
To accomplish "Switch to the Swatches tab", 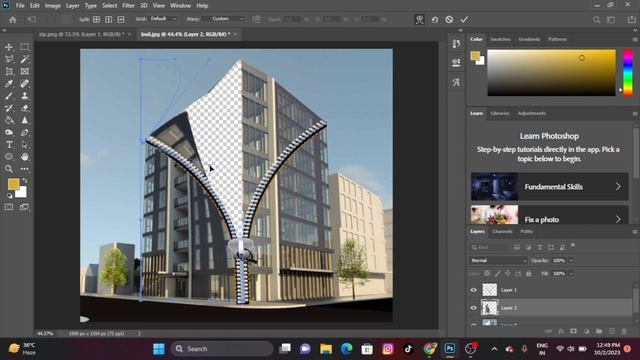I will [x=500, y=39].
